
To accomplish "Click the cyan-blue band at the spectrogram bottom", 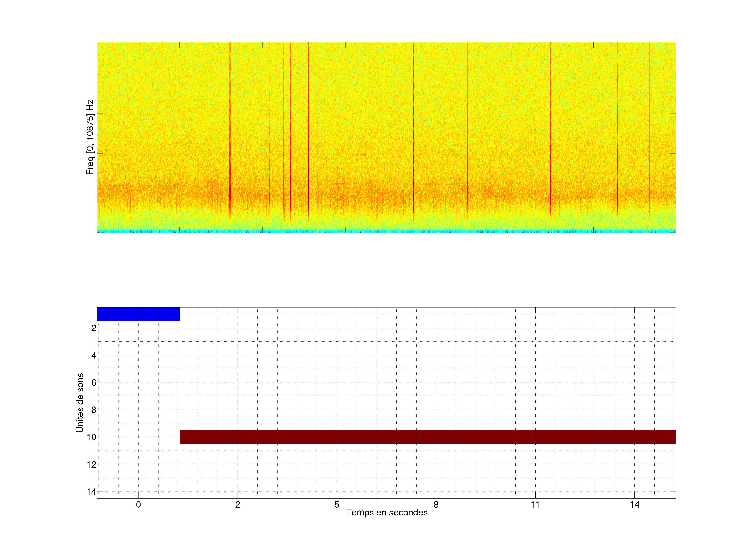I will pos(386,232).
